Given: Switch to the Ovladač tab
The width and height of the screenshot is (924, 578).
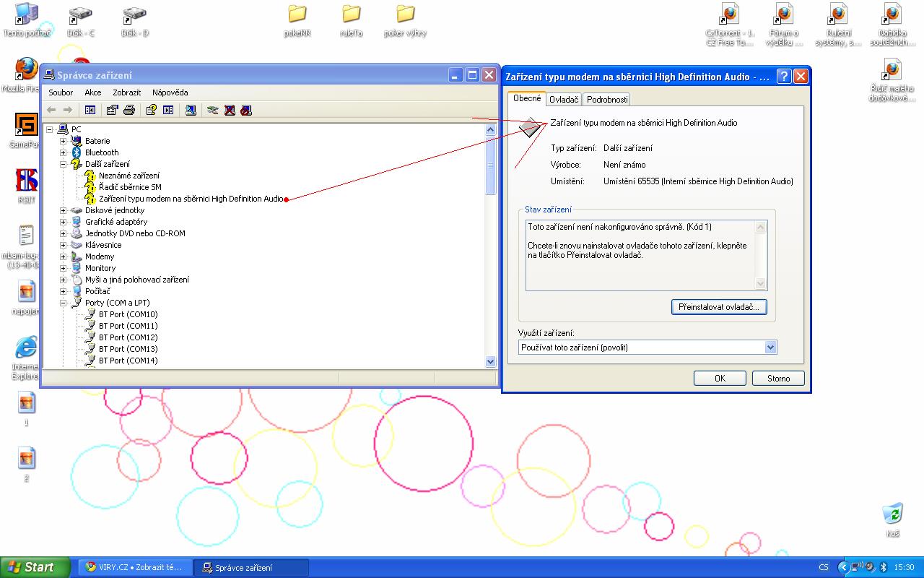Looking at the screenshot, I should coord(563,100).
